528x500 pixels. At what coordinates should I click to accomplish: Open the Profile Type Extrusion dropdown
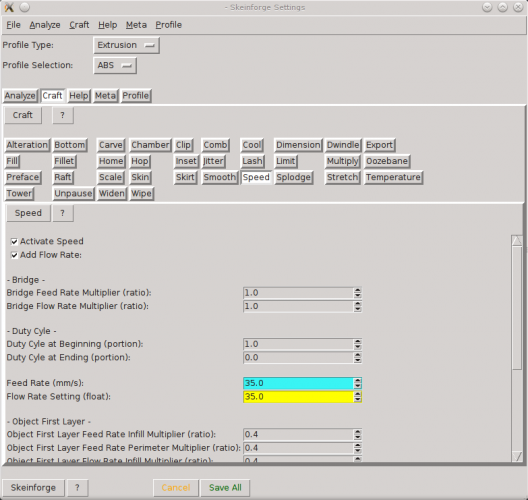pyautogui.click(x=126, y=45)
